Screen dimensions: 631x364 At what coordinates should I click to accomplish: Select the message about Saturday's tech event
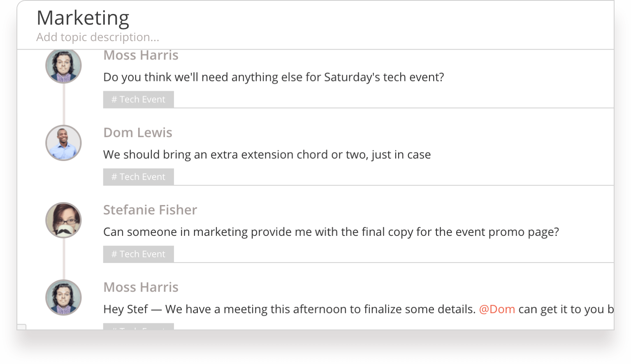(x=274, y=77)
